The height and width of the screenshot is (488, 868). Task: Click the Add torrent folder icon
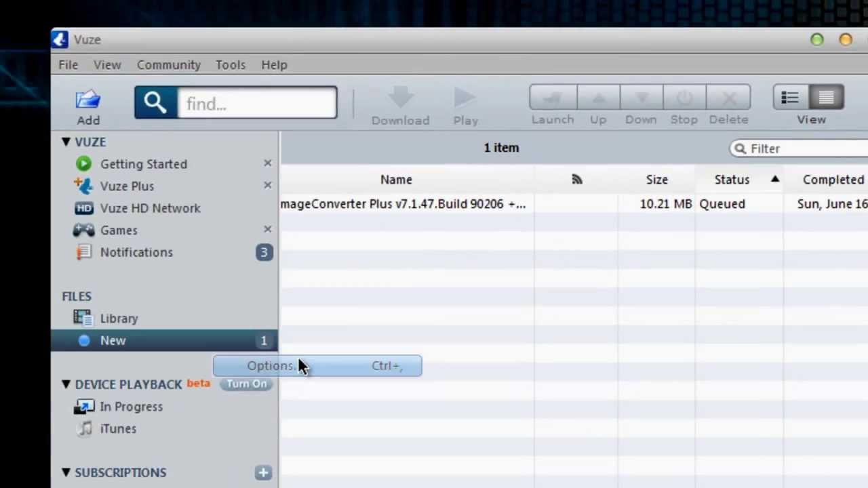pyautogui.click(x=88, y=100)
